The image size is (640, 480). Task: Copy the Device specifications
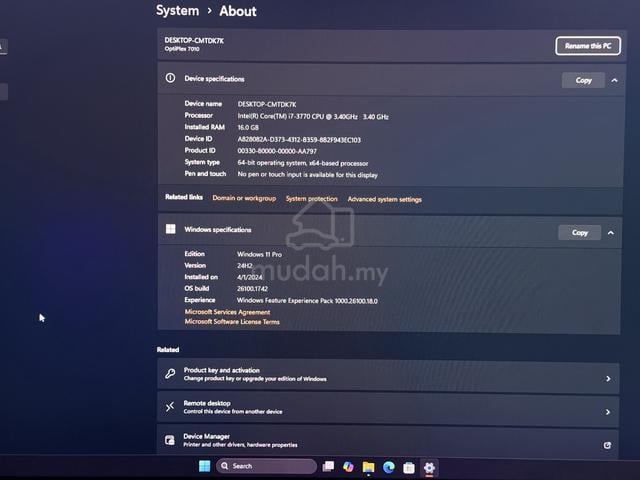click(x=583, y=80)
